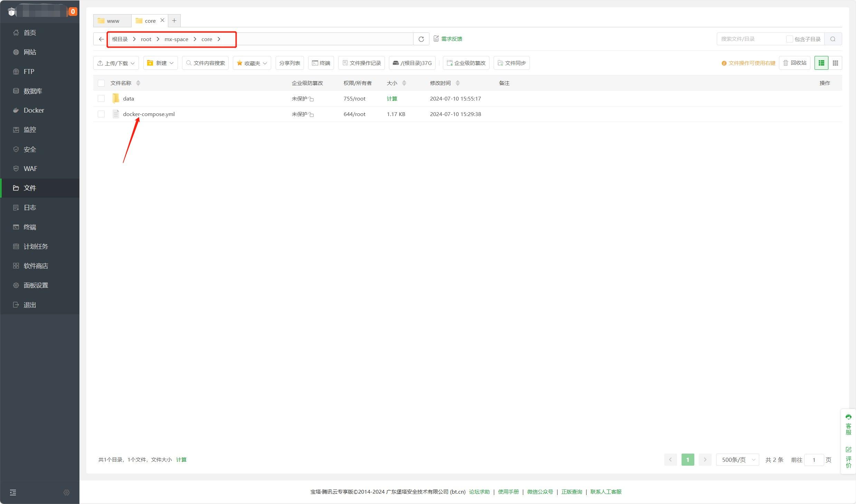
Task: Sort by 文件名称 column
Action: (138, 83)
